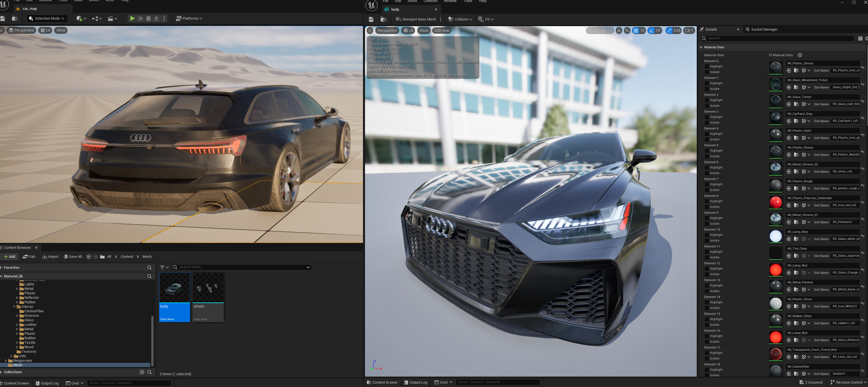The width and height of the screenshot is (868, 387).
Task: Open the quick add actor icon menu
Action: 81,19
